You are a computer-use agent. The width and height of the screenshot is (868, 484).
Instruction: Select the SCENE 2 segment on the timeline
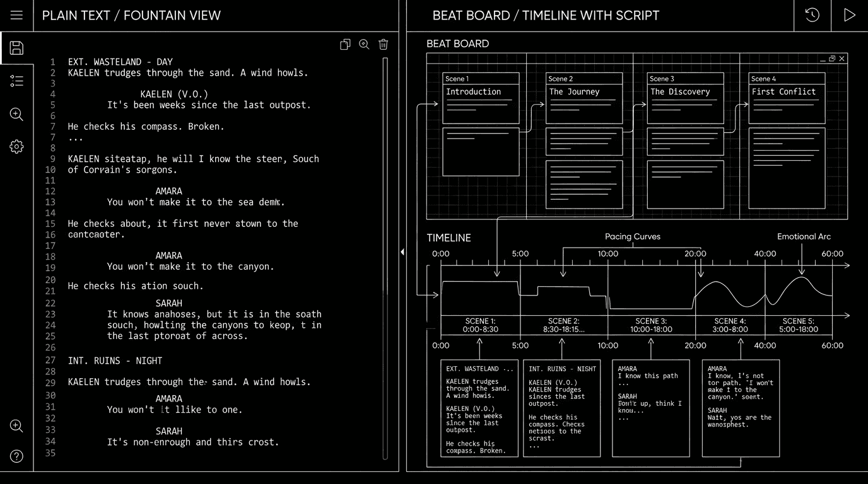pyautogui.click(x=563, y=324)
